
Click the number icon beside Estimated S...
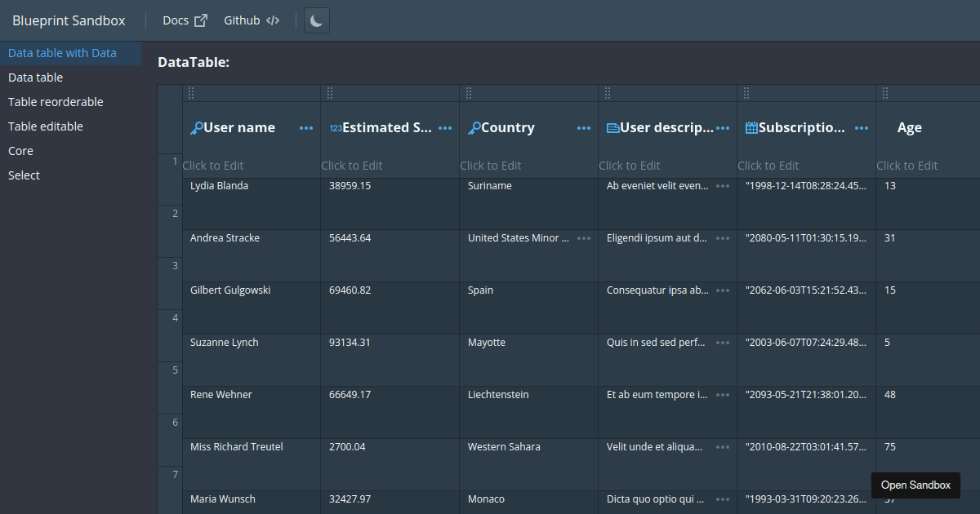click(336, 128)
